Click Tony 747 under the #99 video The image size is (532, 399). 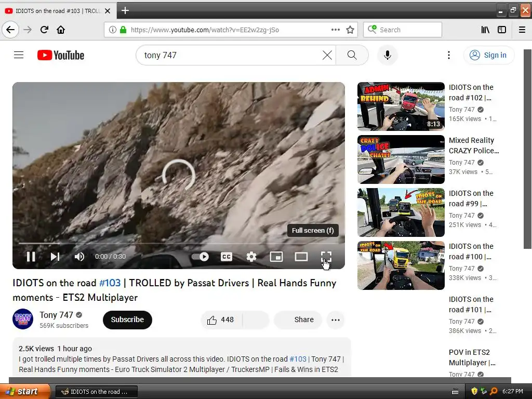pyautogui.click(x=461, y=216)
